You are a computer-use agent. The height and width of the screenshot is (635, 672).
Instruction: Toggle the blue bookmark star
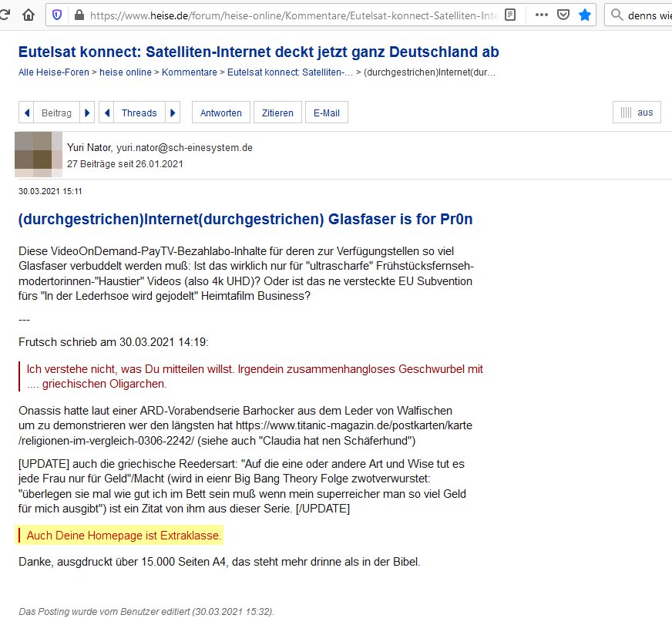tap(586, 15)
